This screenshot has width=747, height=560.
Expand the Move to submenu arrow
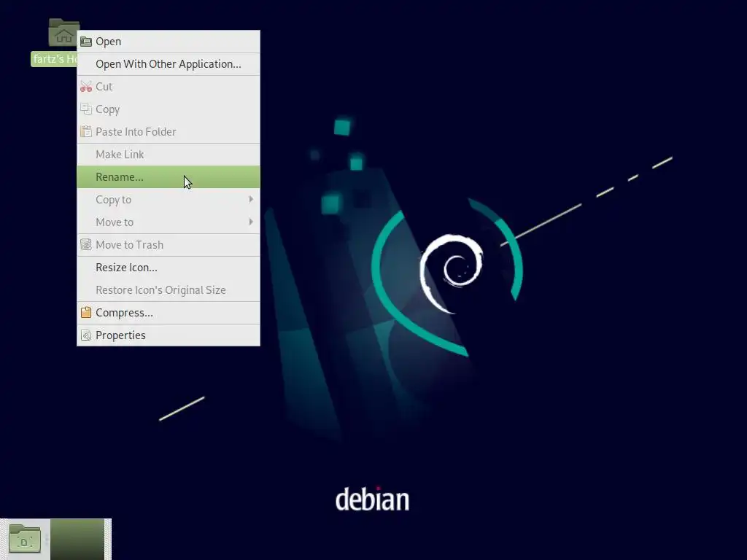click(x=251, y=222)
